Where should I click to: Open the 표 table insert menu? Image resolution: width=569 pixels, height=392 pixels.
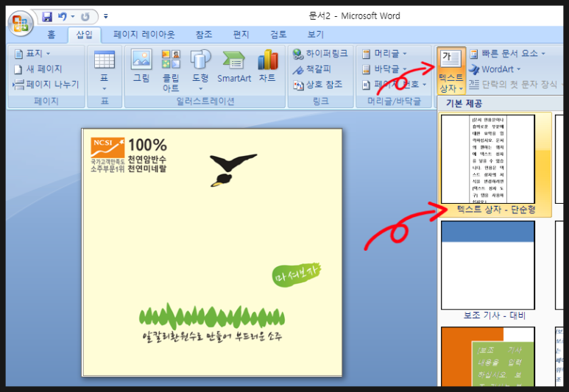[104, 70]
